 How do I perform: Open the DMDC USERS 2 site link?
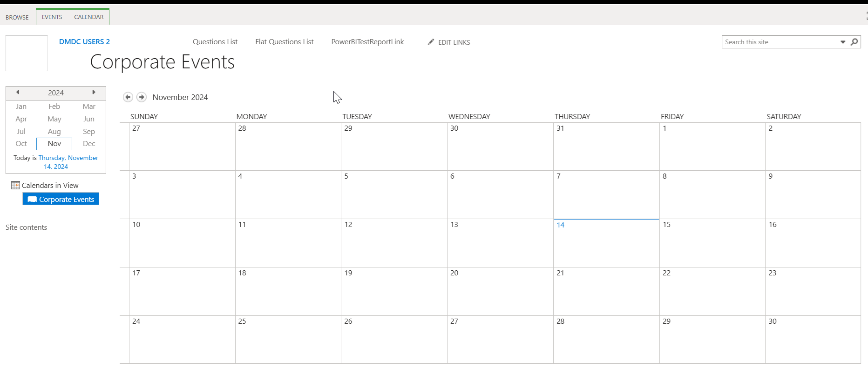coord(84,42)
